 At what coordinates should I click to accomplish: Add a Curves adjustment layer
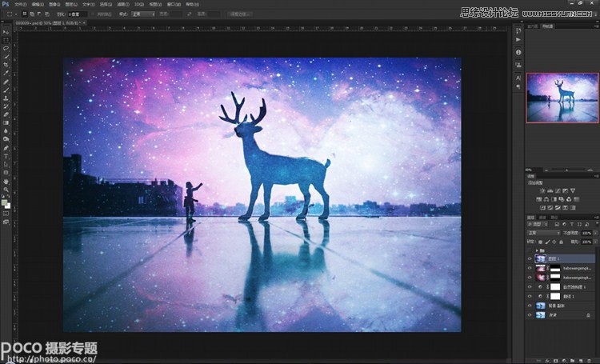(558, 190)
